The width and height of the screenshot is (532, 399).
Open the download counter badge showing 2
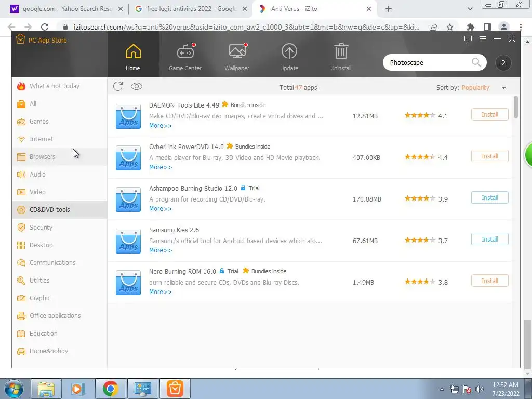[503, 63]
